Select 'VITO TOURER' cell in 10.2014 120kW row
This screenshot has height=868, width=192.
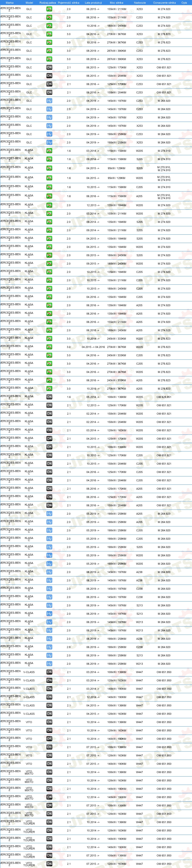[29, 830]
